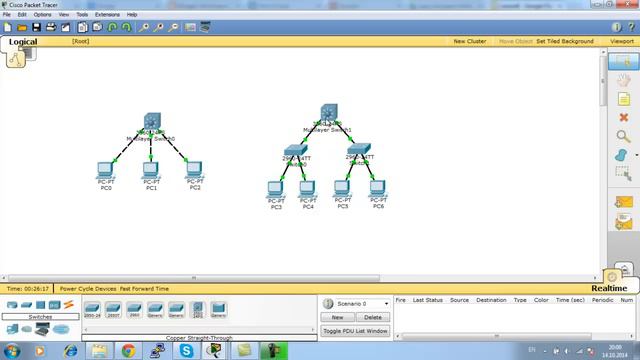Image resolution: width=640 pixels, height=360 pixels.
Task: Open the Extensions menu
Action: click(x=107, y=14)
